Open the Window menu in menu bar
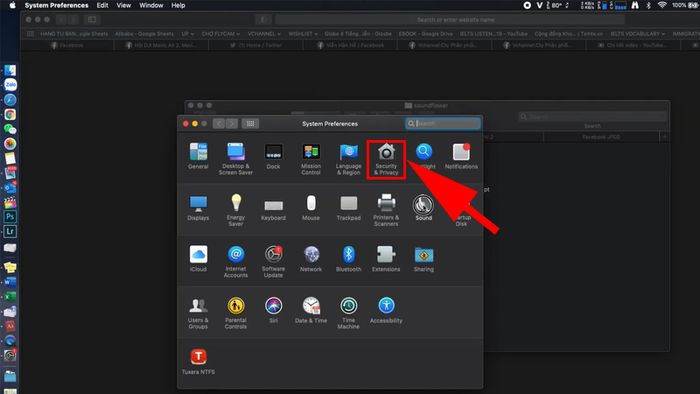The image size is (700, 394). [x=151, y=5]
